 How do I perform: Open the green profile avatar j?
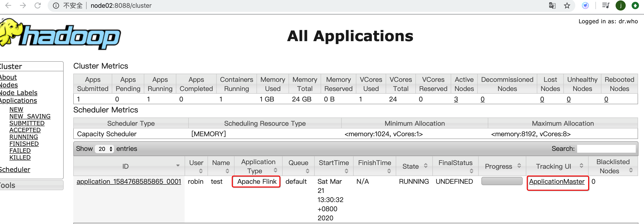620,5
